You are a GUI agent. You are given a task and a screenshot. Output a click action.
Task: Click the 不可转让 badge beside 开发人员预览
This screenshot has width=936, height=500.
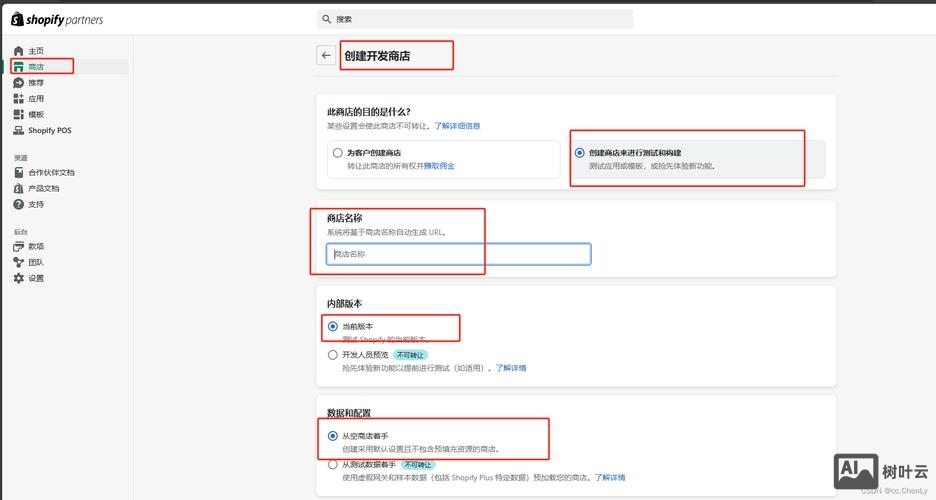tap(410, 355)
